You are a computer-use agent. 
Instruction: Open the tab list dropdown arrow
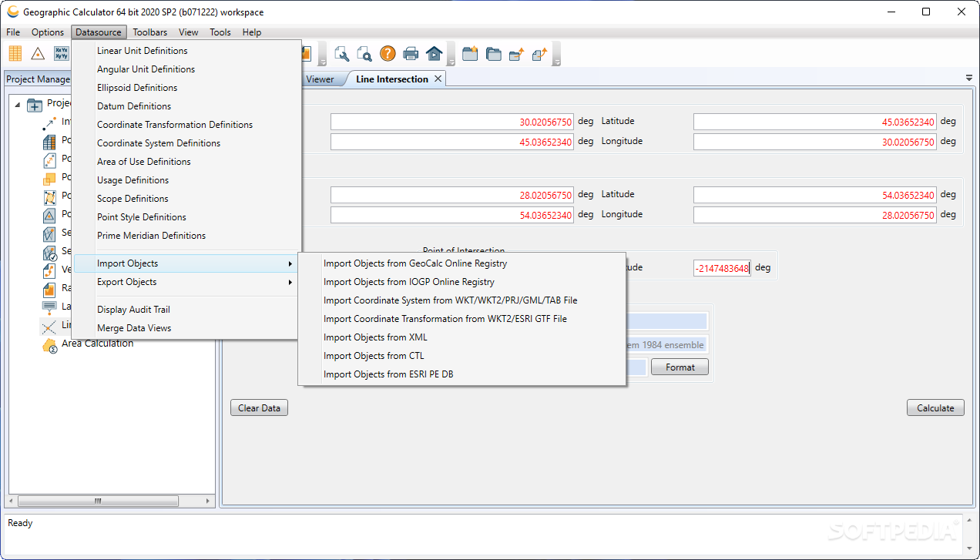pos(969,78)
